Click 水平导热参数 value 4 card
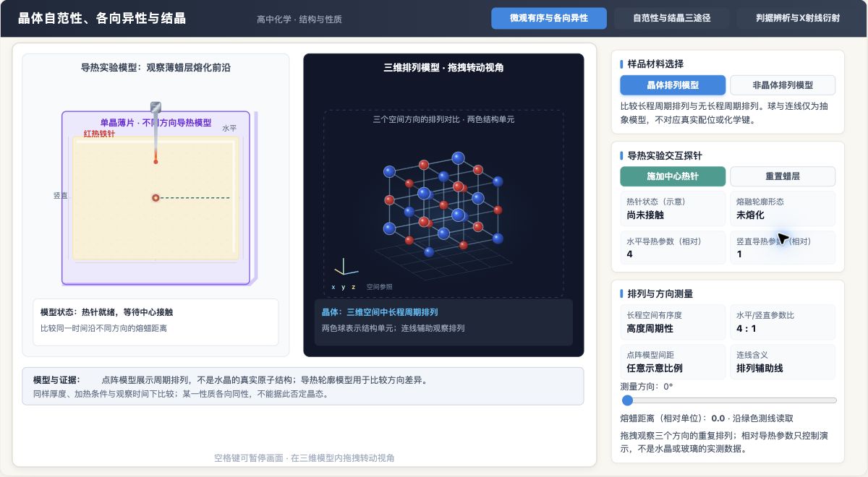868x477 pixels. coord(673,247)
